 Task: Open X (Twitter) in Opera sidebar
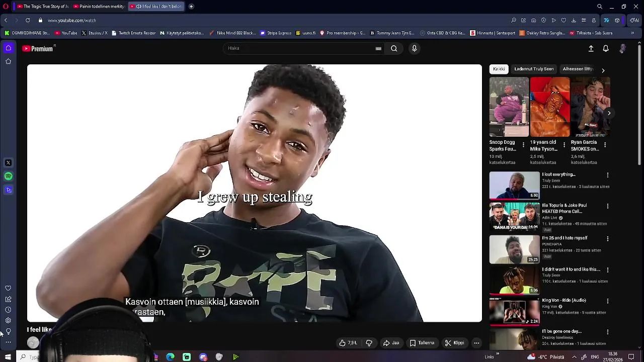8,163
